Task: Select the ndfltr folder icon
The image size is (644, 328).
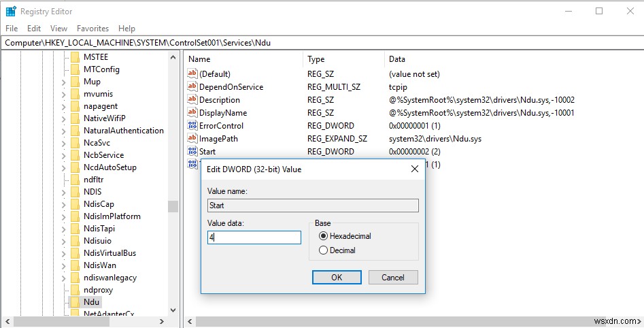Action: point(75,180)
